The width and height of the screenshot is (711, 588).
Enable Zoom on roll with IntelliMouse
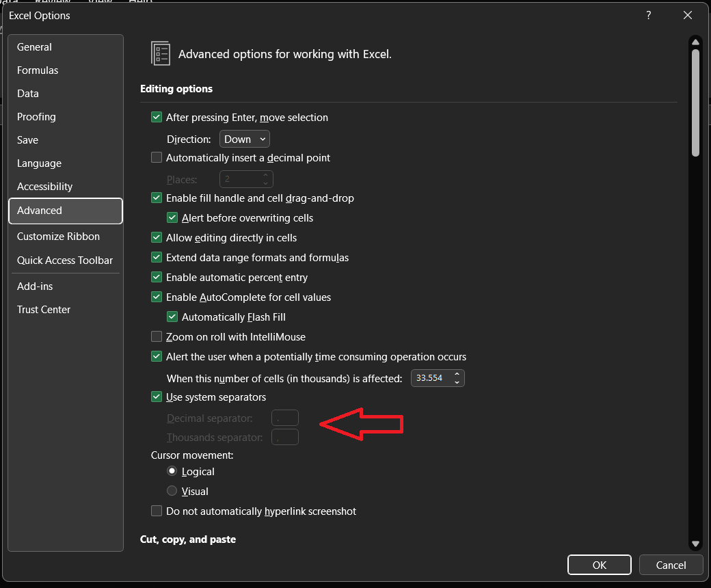(157, 337)
